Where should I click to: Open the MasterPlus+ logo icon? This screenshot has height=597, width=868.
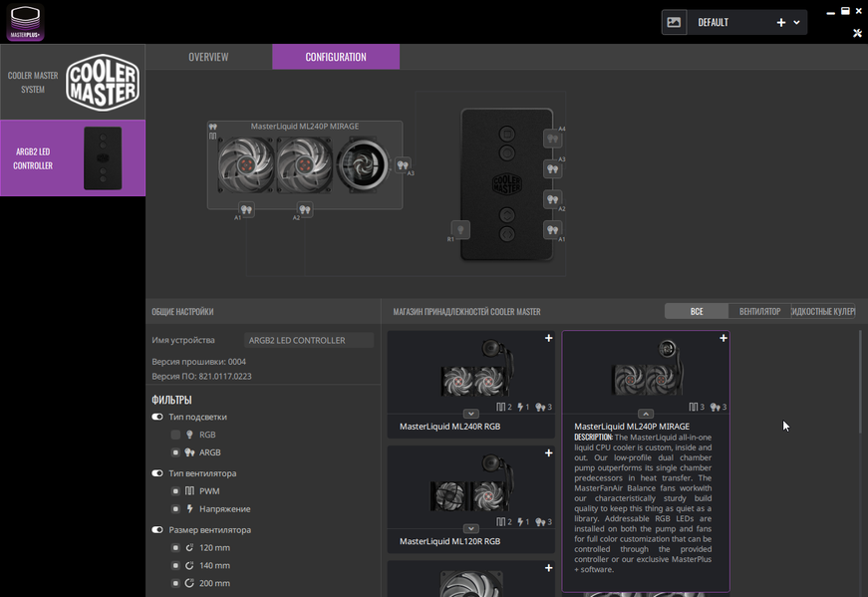point(25,23)
